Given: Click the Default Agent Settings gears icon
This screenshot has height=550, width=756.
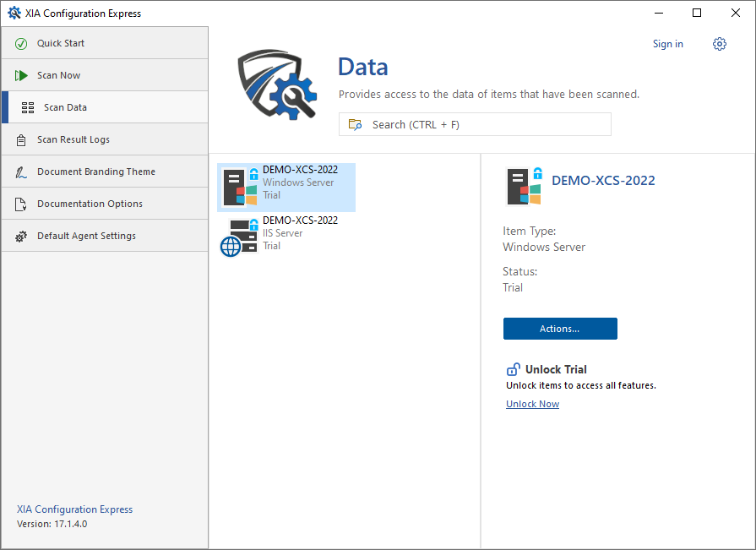Looking at the screenshot, I should coord(21,236).
